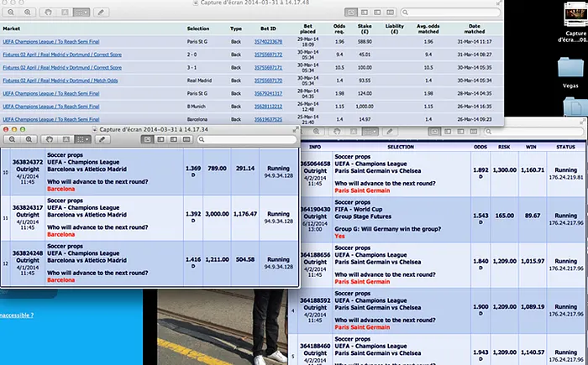Click the 1,000.00 stake for B Munich
This screenshot has height=365, width=588.
[x=365, y=107]
